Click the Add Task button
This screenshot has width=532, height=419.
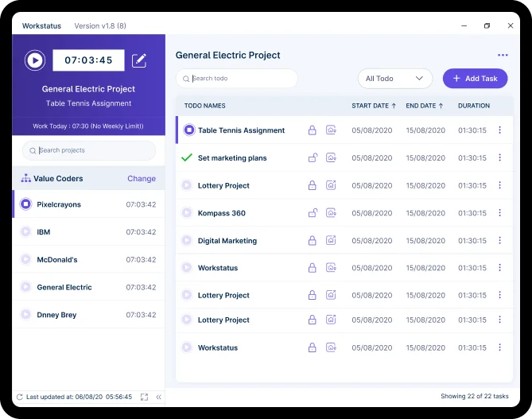[475, 79]
